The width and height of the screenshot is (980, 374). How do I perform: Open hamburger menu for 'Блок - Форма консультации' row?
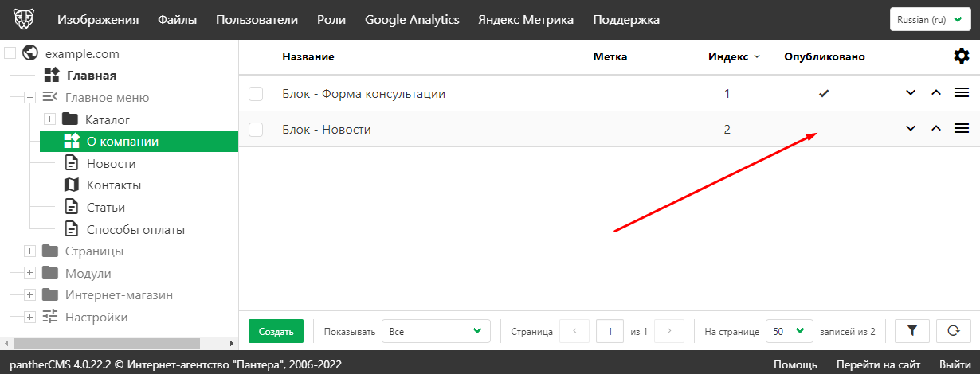(961, 93)
